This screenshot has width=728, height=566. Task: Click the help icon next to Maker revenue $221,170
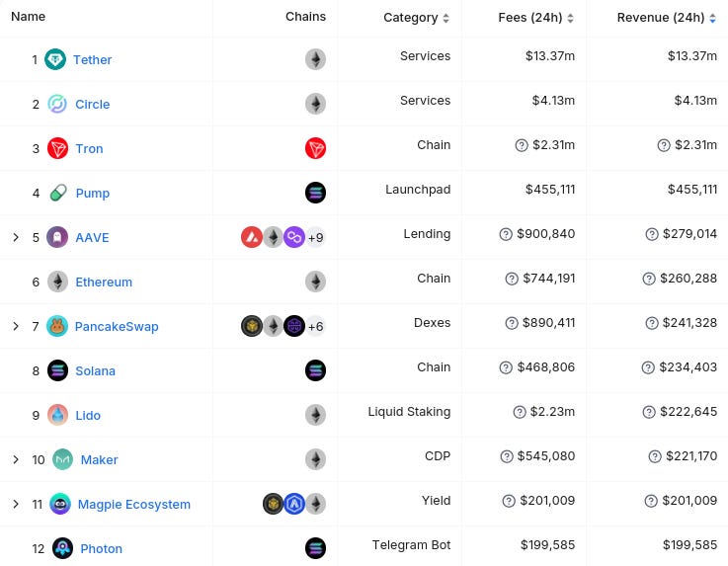pos(655,456)
